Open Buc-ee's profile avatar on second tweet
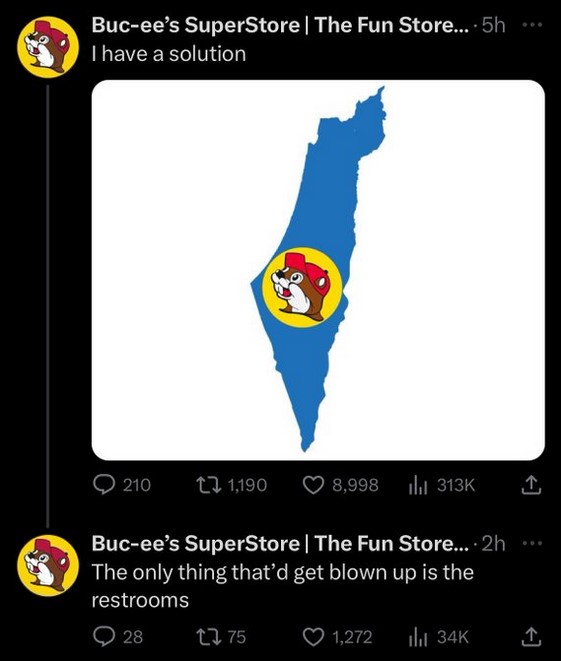561x661 pixels. pyautogui.click(x=48, y=566)
